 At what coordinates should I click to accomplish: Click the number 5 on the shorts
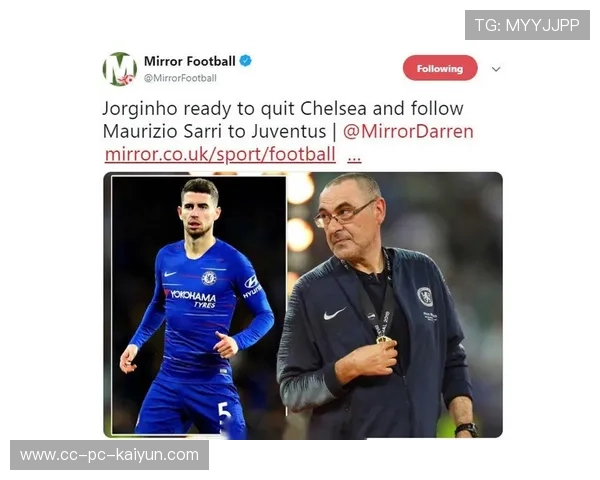[x=224, y=413]
